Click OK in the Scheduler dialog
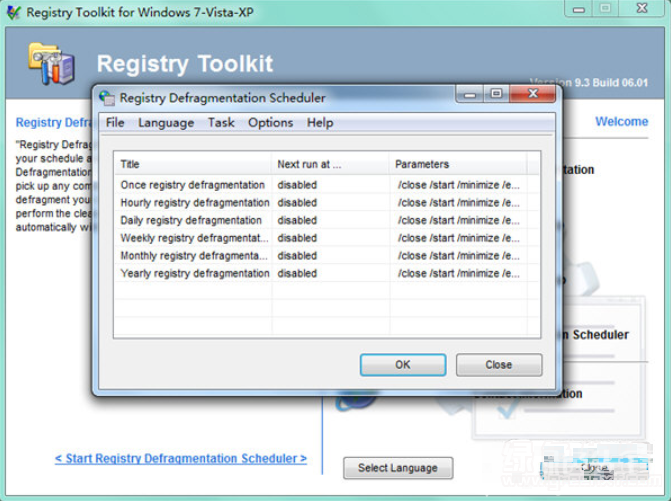 tap(403, 365)
